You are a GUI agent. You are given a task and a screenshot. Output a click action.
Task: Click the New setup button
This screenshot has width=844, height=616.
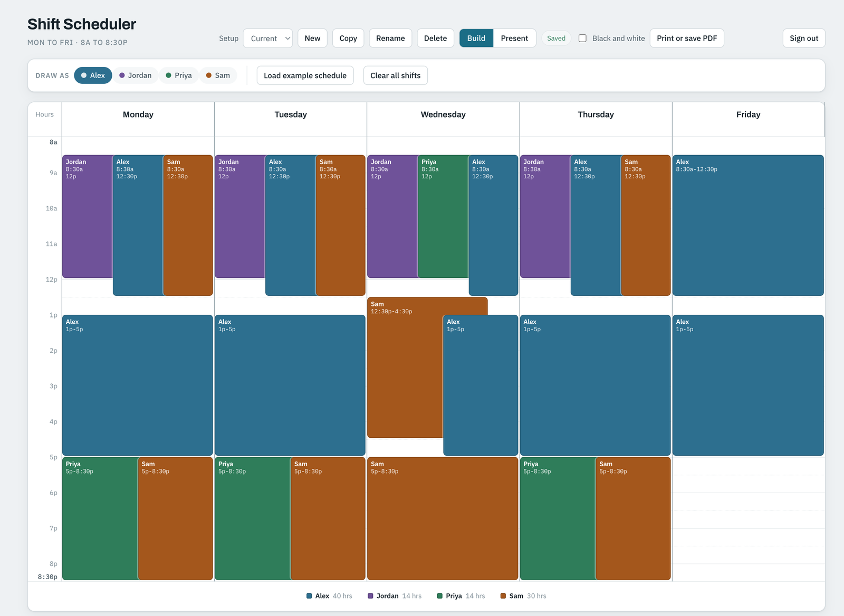click(x=312, y=38)
